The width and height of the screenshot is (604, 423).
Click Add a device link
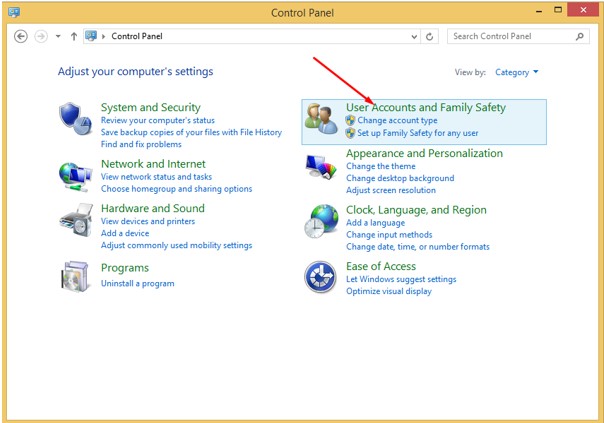coord(125,233)
